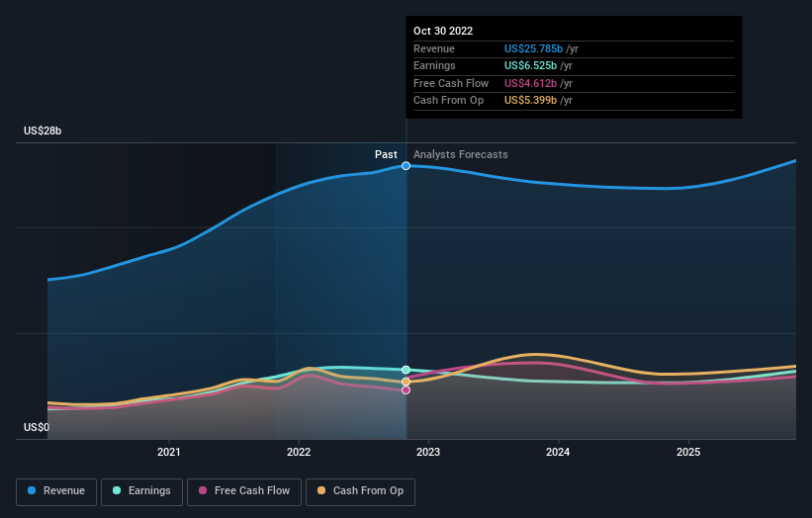The image size is (812, 518).
Task: Click the 2021 x-axis label
Action: click(x=169, y=452)
